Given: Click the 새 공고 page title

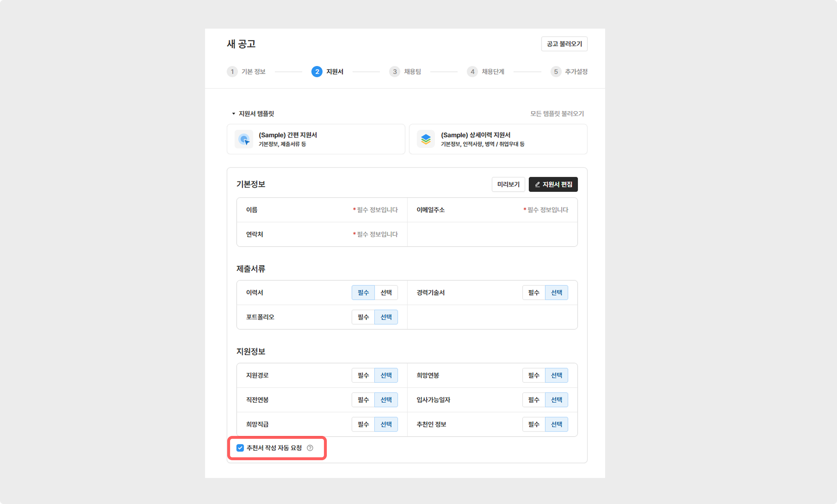Looking at the screenshot, I should (241, 44).
